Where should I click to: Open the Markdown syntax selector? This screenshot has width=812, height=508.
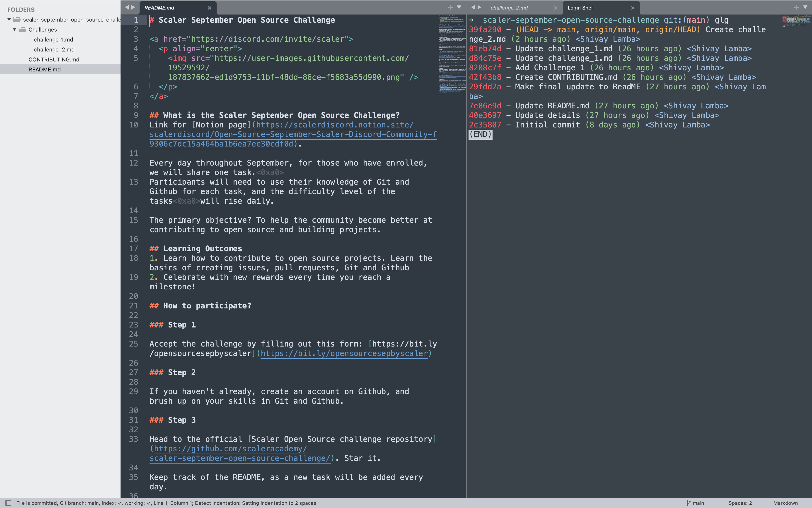point(785,503)
